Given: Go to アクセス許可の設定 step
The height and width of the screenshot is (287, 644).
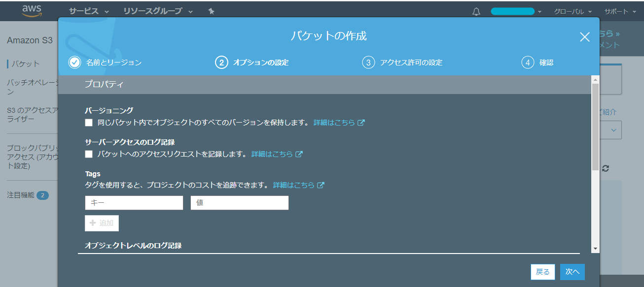Looking at the screenshot, I should pyautogui.click(x=411, y=63).
